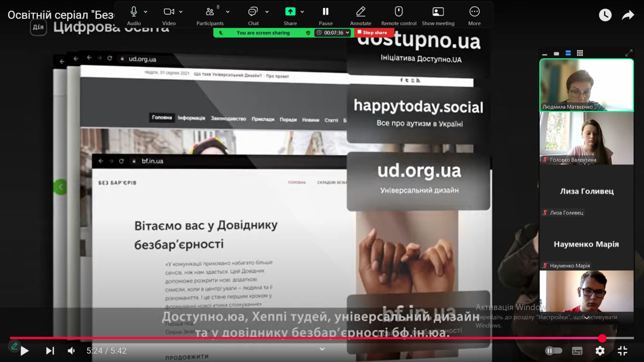Expand the Video options caret
The image size is (644, 362).
click(x=181, y=12)
